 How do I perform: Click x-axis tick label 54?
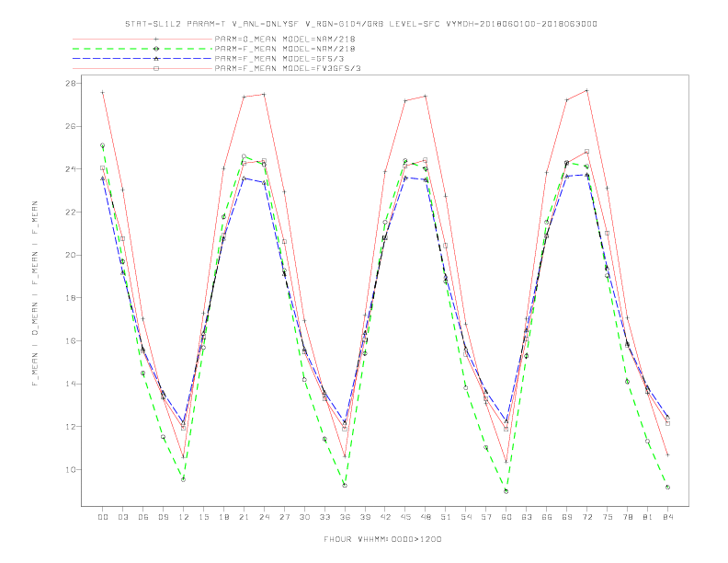(x=466, y=517)
